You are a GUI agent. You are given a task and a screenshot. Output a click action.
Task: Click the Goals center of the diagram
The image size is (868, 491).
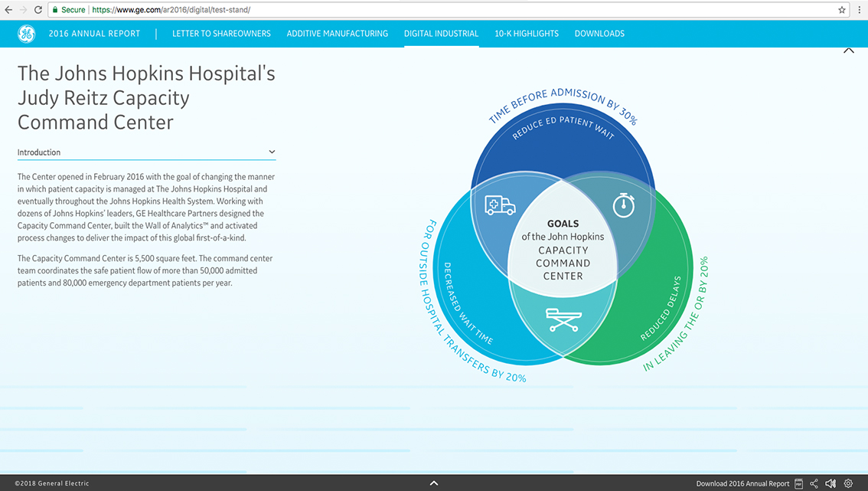563,250
